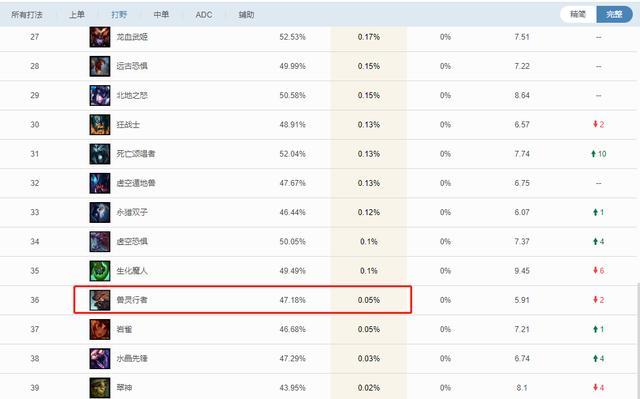Click the 52.53% win rate value
The width and height of the screenshot is (640, 399).
tap(292, 37)
